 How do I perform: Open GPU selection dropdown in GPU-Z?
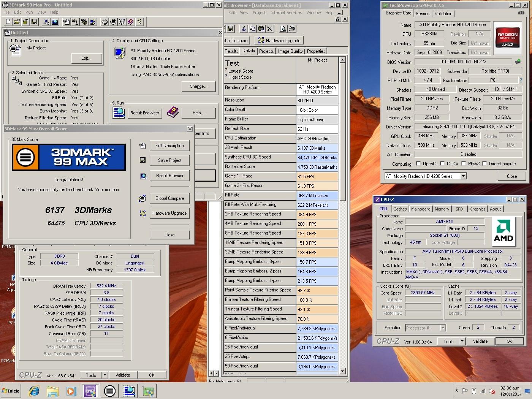[463, 176]
